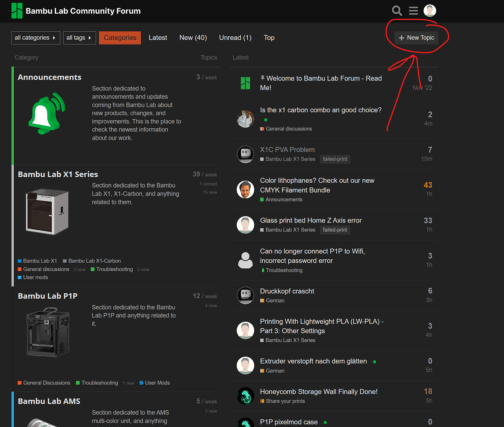504x427 pixels.
Task: Open poster avatar for Lightweight PLA topic
Action: (245, 330)
